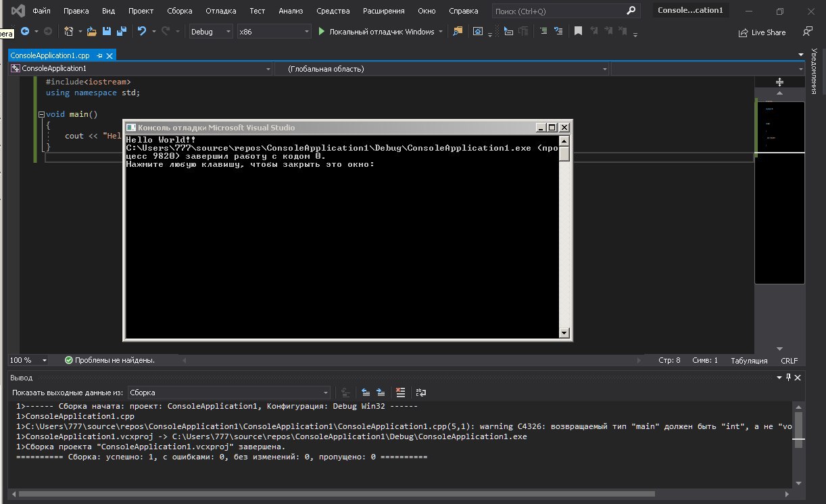826x504 pixels.
Task: Open the (Глобальная область) dropdown
Action: coord(443,69)
